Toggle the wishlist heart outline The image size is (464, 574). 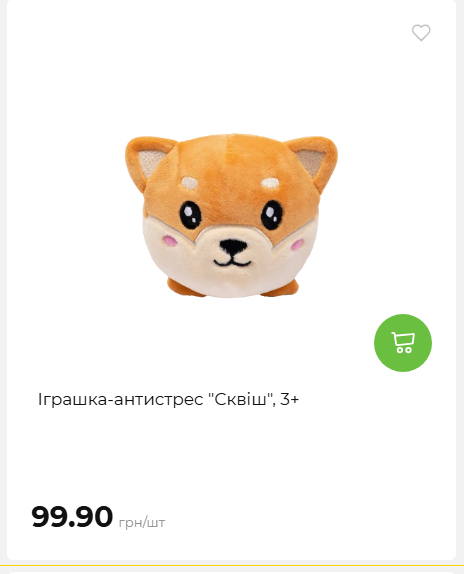click(421, 33)
